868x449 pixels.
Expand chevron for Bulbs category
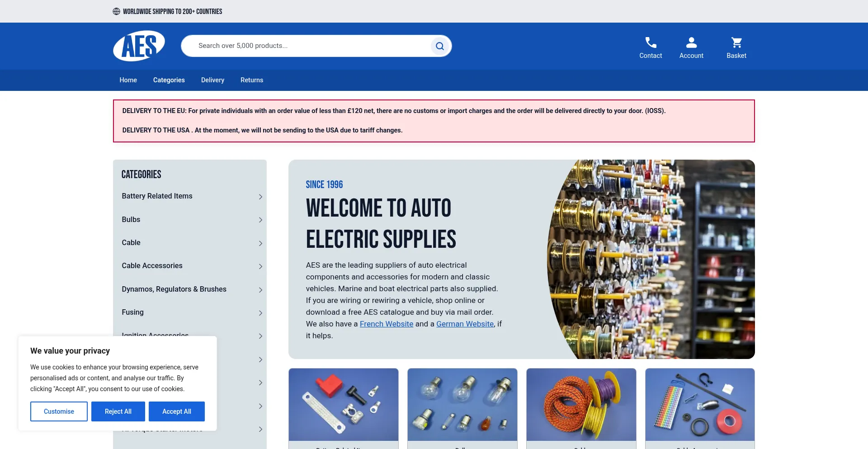pyautogui.click(x=260, y=220)
